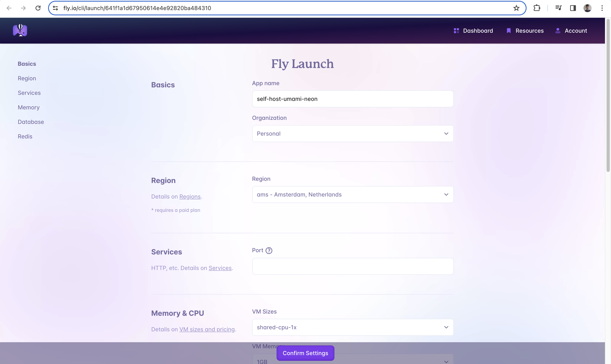Open the browser media controls icon
This screenshot has width=611, height=364.
click(558, 8)
